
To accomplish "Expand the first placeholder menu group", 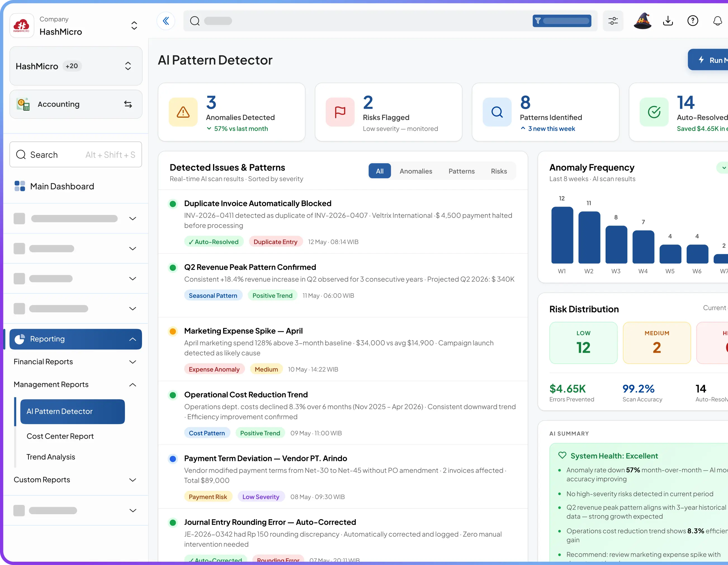I will (133, 219).
